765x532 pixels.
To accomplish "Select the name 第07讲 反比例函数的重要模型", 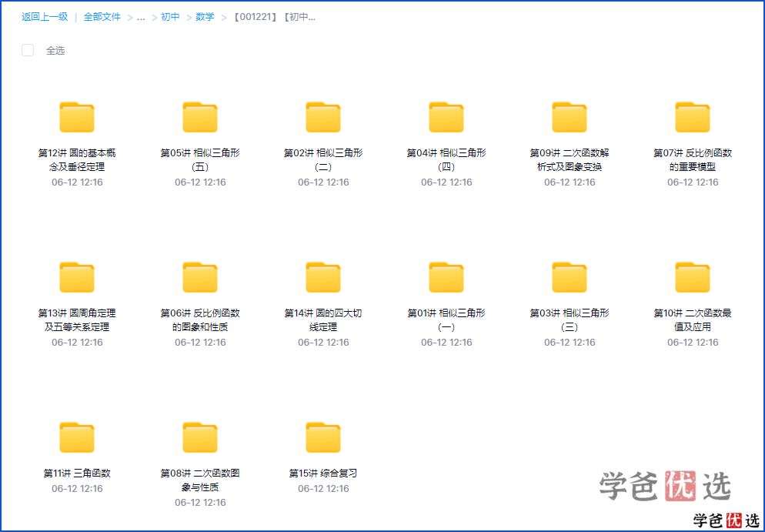I will click(x=693, y=159).
